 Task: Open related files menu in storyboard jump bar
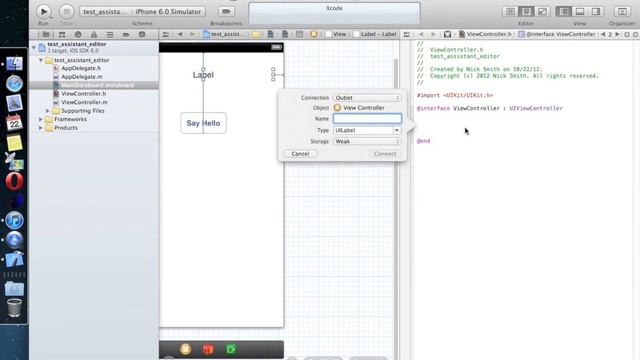[165, 35]
